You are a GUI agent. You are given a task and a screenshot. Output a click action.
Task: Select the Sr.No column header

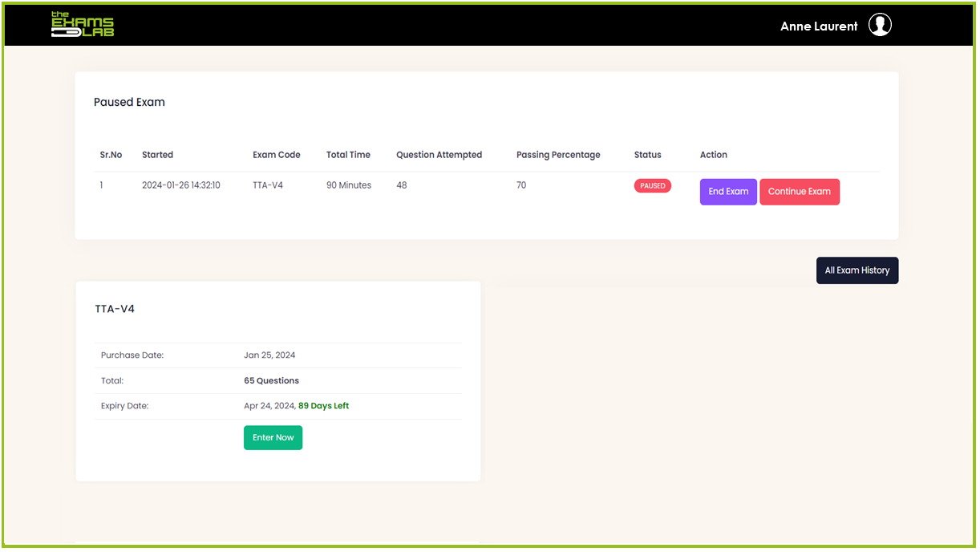click(x=111, y=155)
